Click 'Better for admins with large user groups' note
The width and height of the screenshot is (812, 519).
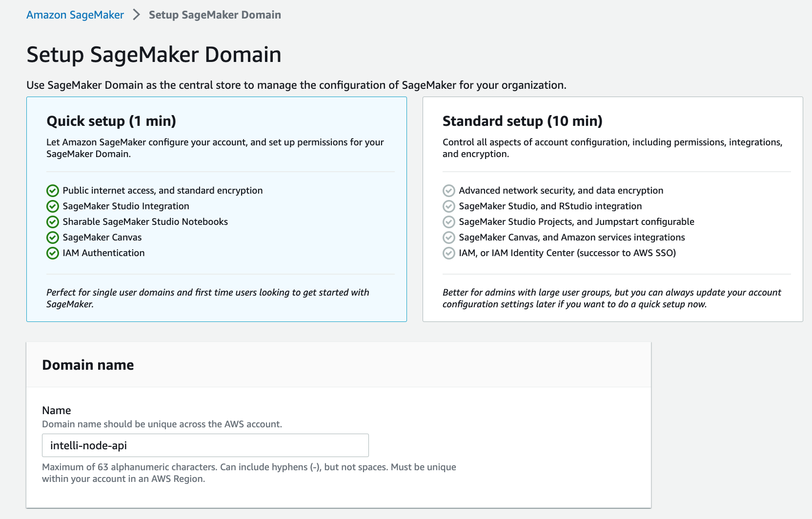point(612,298)
